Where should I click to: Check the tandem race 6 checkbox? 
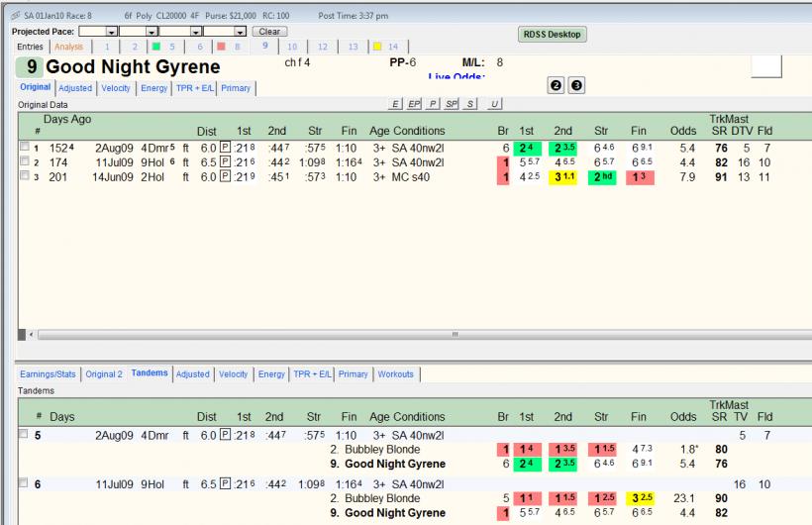[x=24, y=482]
